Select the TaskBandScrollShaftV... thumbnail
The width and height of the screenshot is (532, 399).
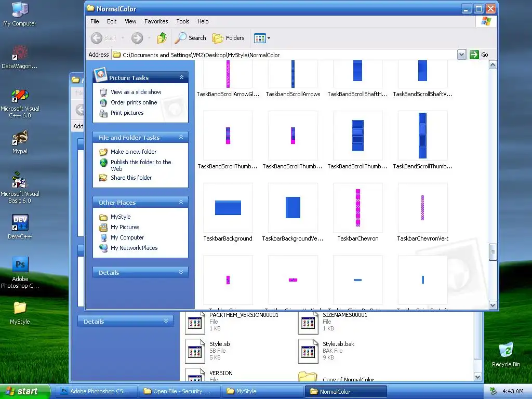[423, 74]
